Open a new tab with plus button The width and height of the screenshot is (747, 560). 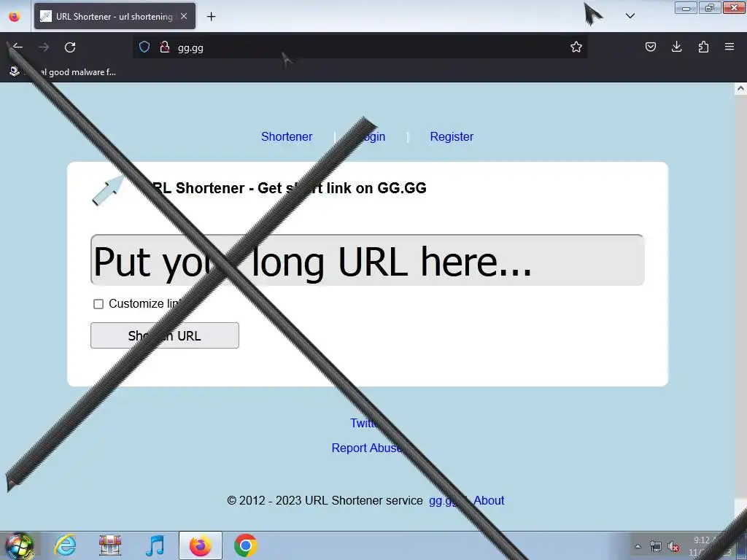(211, 17)
